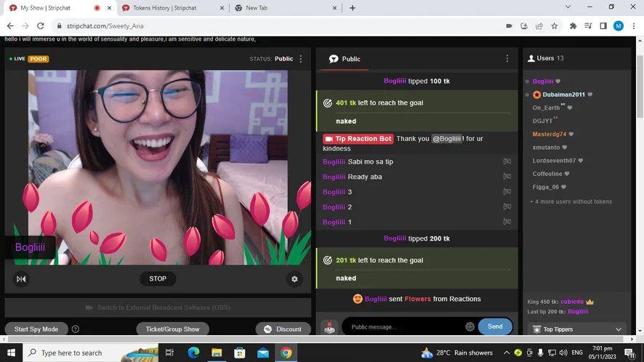
Task: Click the Spy Mode help question icon
Action: (76, 329)
